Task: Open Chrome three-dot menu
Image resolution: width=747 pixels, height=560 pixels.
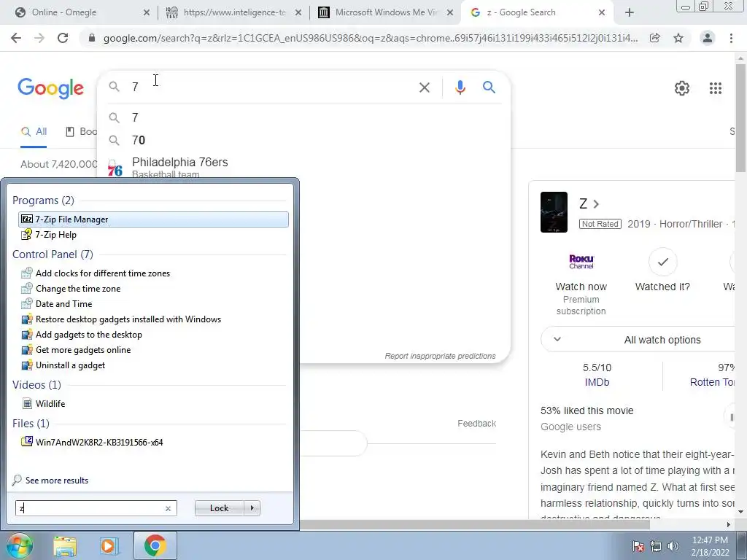Action: [x=731, y=38]
